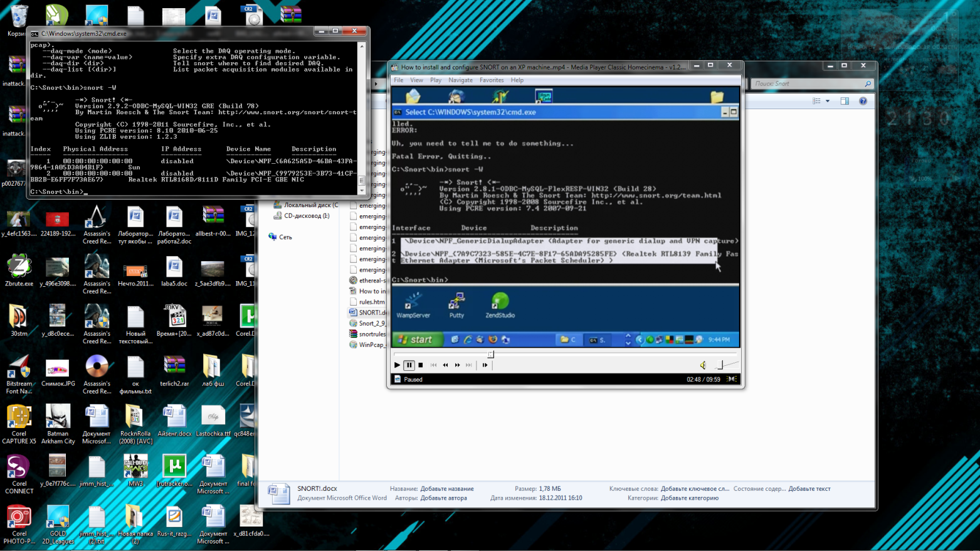980x551 pixels.
Task: Click 'Добавьте название' in details pane
Action: click(x=447, y=489)
